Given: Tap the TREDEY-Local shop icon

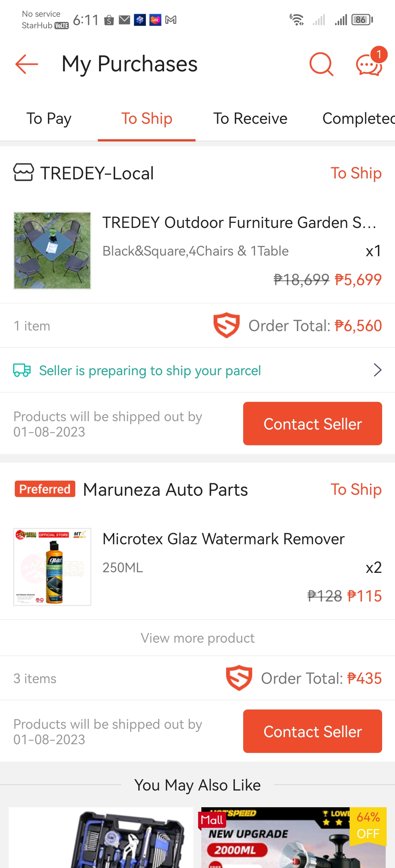Looking at the screenshot, I should click(23, 173).
